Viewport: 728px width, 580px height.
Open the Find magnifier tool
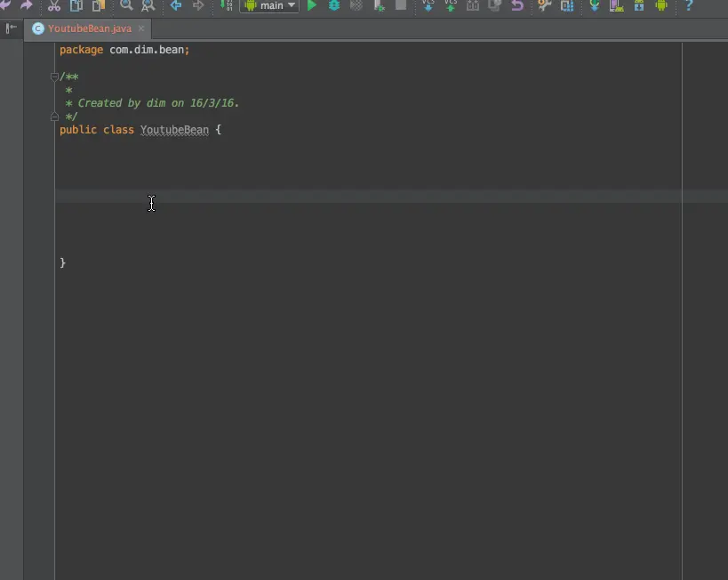(x=126, y=5)
